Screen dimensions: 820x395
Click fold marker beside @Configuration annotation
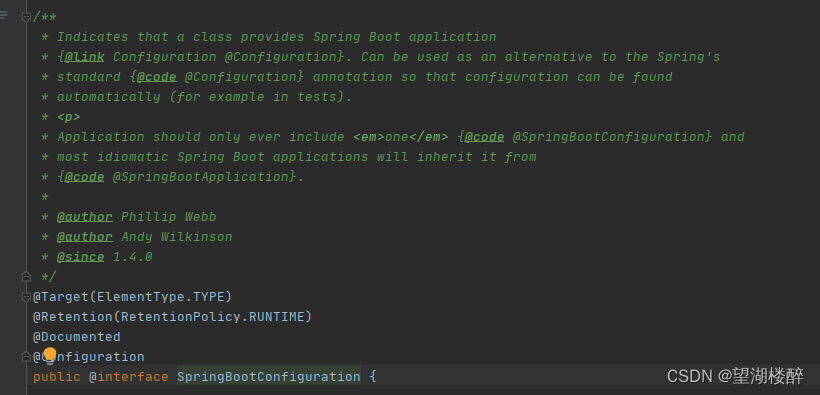(26, 356)
